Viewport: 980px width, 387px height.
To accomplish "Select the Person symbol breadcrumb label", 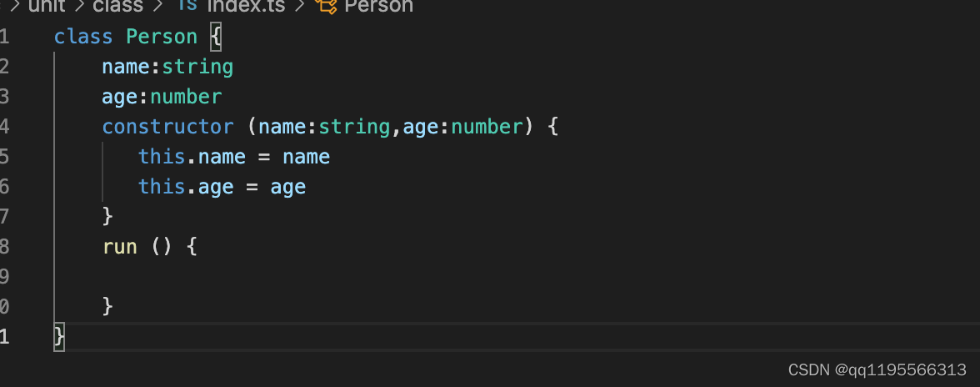I will pos(378,5).
